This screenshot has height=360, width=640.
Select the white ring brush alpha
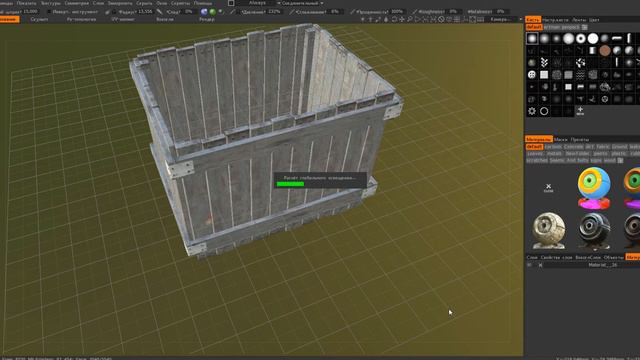pyautogui.click(x=580, y=39)
